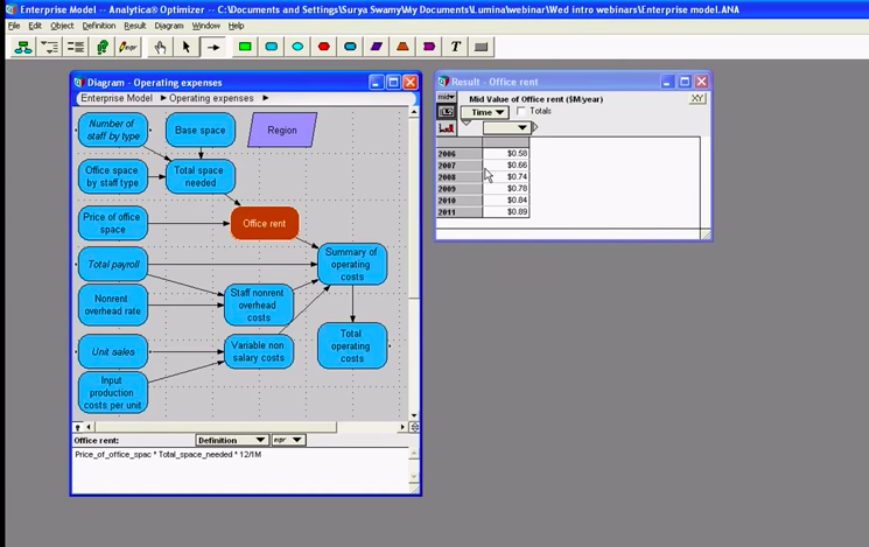
Task: Open the Window menu
Action: point(206,25)
